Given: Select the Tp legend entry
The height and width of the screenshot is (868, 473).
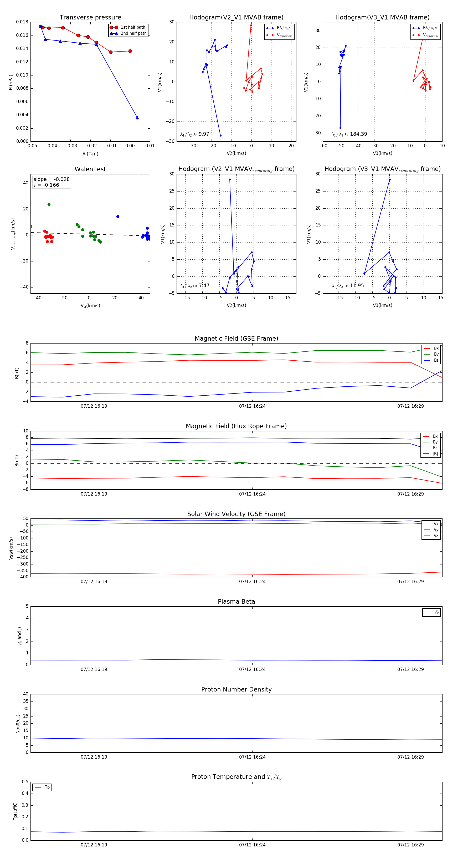Looking at the screenshot, I should tap(42, 788).
